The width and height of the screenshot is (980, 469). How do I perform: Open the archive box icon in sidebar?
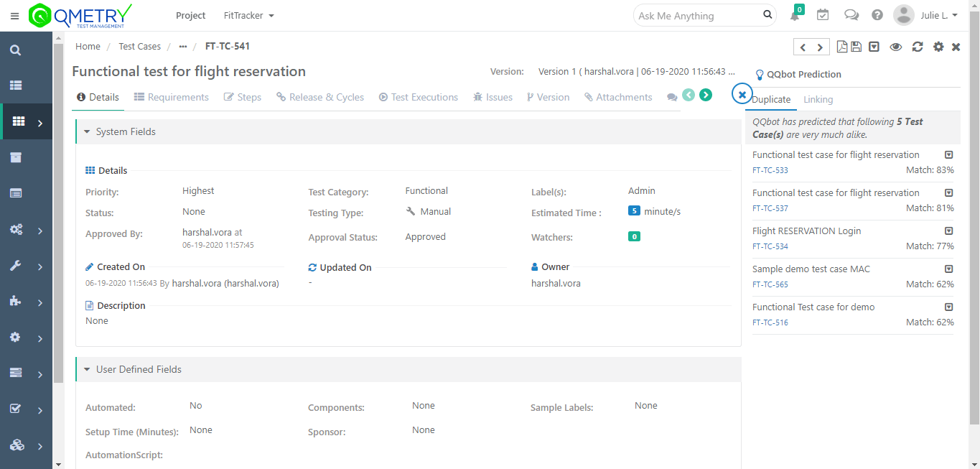pos(16,157)
